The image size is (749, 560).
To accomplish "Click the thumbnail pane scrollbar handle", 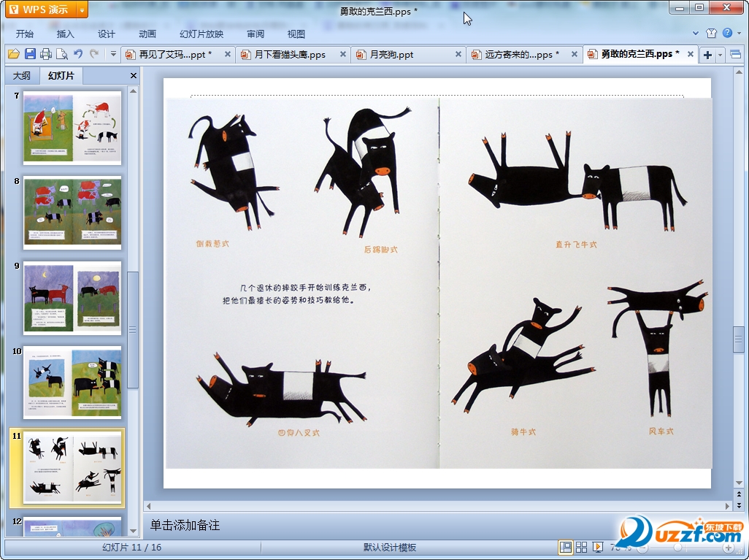I will coord(134,330).
